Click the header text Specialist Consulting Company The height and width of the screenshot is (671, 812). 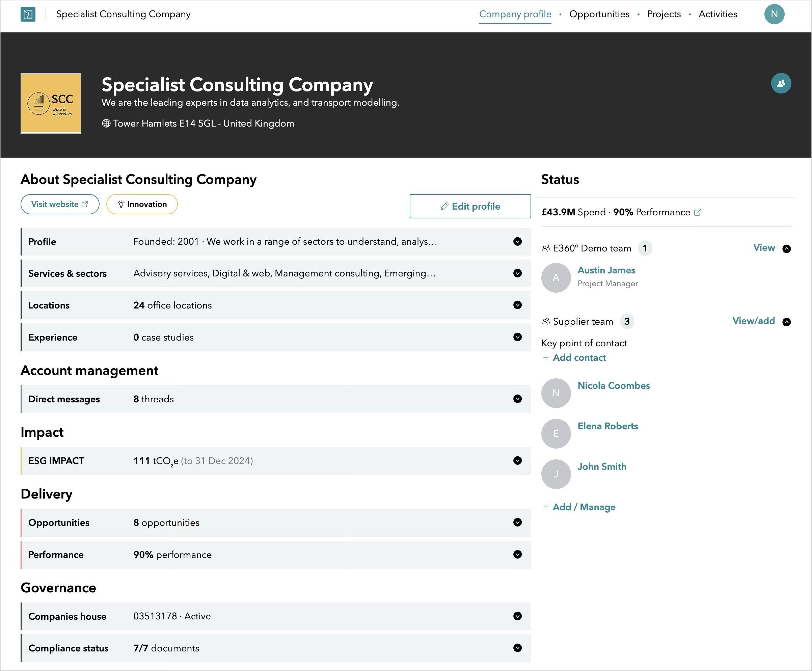pos(123,14)
